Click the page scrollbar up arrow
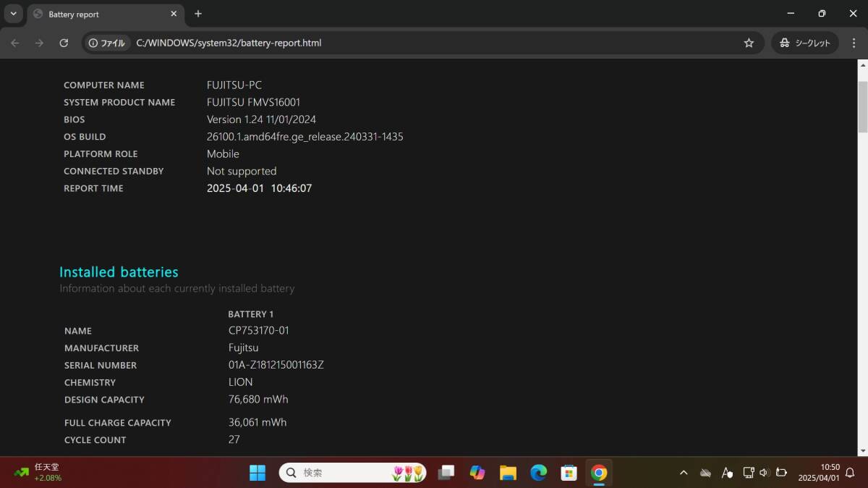This screenshot has width=868, height=488. (x=862, y=64)
